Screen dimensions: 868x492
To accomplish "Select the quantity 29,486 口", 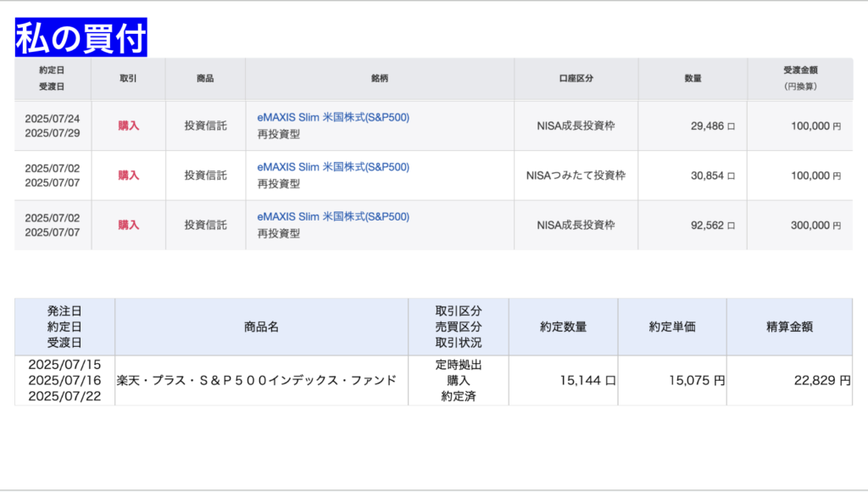I will [x=712, y=126].
